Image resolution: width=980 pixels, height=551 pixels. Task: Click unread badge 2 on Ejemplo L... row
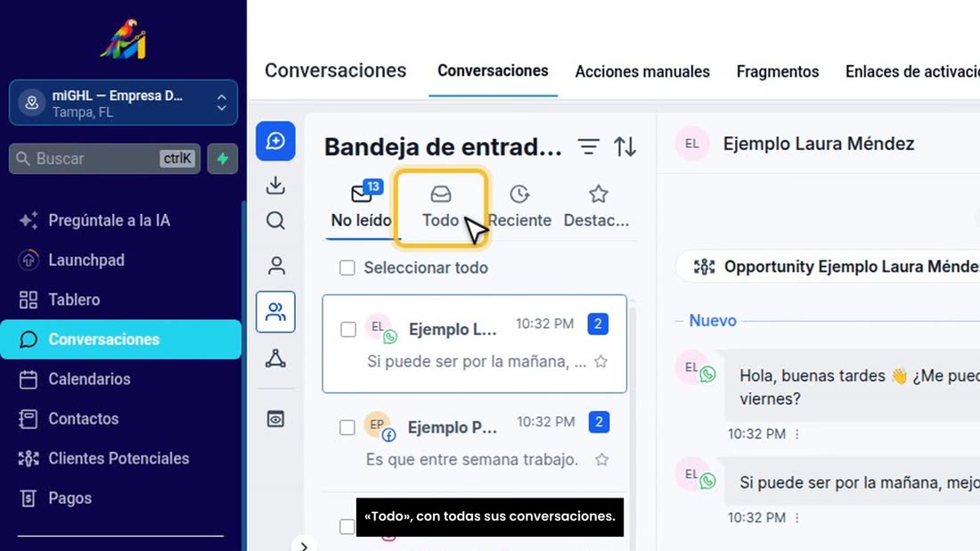[598, 324]
